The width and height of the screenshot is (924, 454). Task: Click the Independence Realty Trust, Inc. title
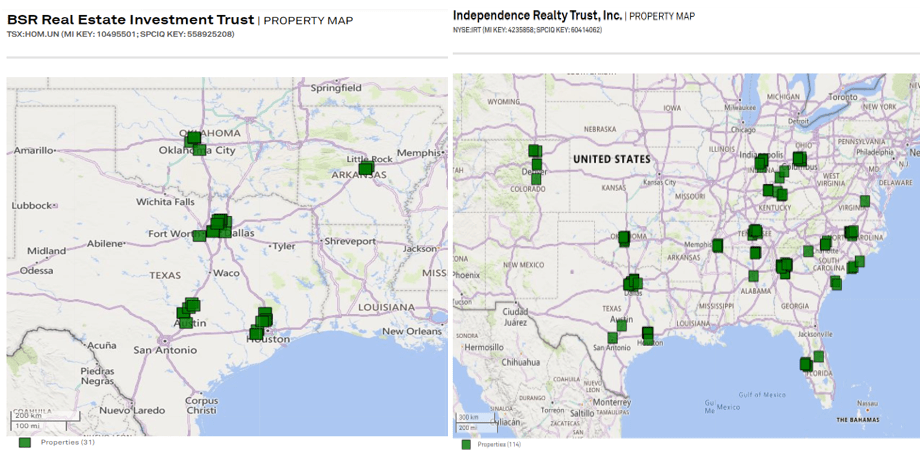[x=537, y=15]
